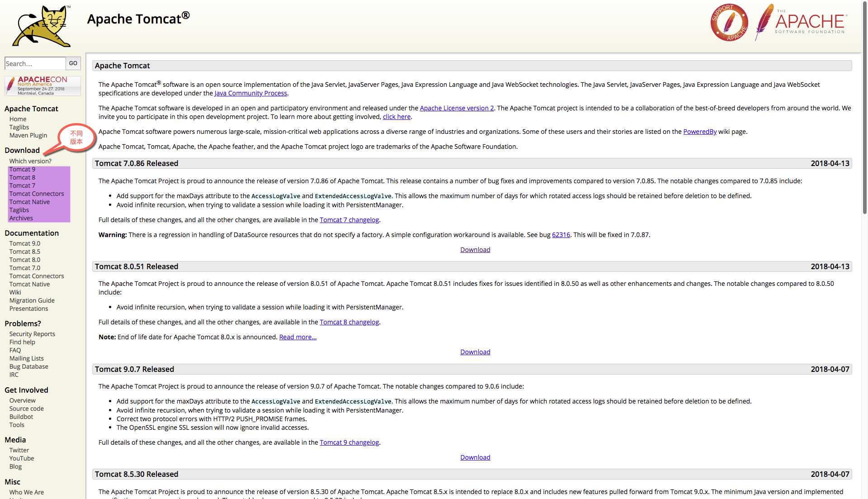Click the Support Apache badge icon

[x=729, y=23]
